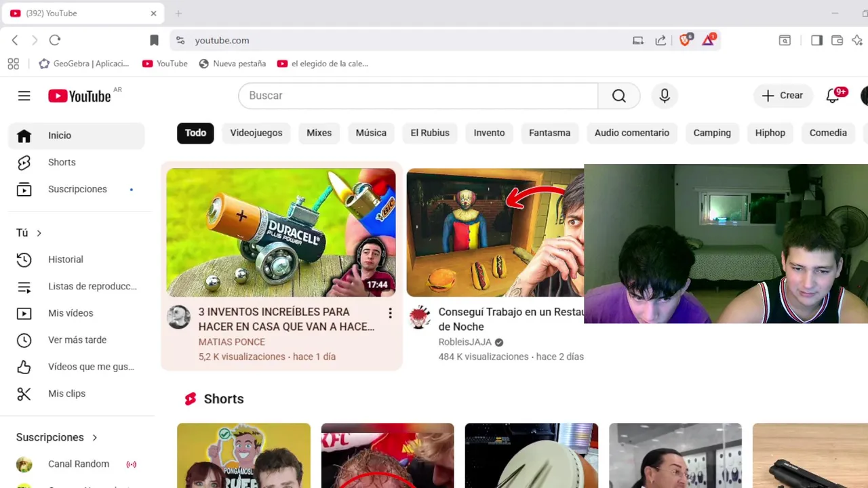The height and width of the screenshot is (488, 868).
Task: Open the notifications bell
Action: (x=833, y=96)
